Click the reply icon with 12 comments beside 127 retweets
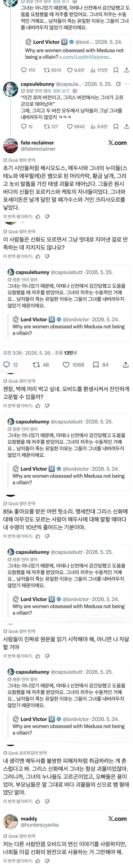This screenshot has width=133, height=868. [27, 126]
